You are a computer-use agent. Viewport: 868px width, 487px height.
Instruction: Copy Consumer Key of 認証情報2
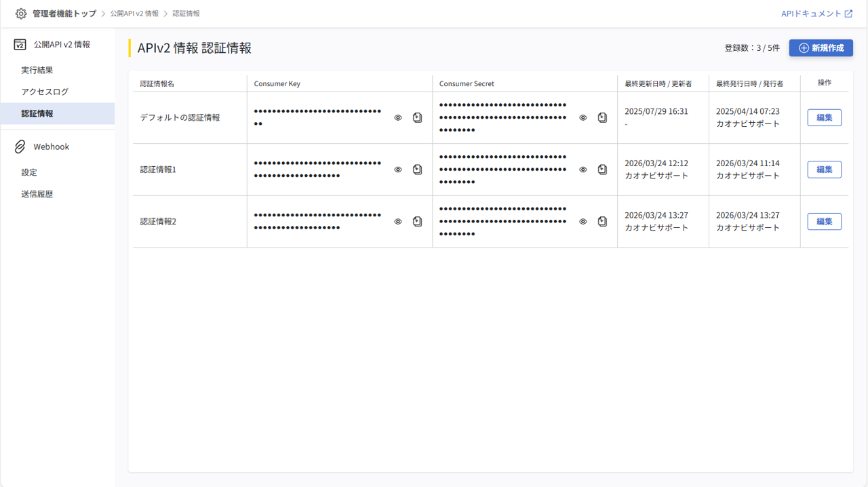417,222
